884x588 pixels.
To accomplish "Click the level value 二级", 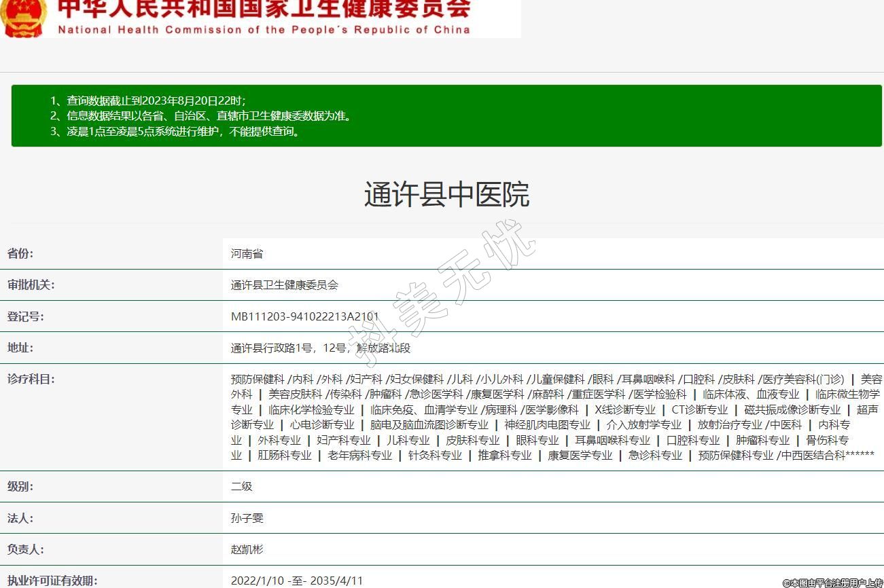I will pos(241,487).
